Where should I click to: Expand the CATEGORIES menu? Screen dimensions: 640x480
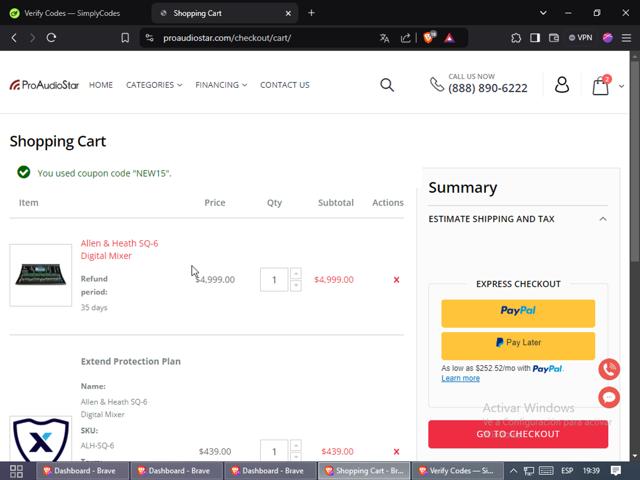point(154,85)
